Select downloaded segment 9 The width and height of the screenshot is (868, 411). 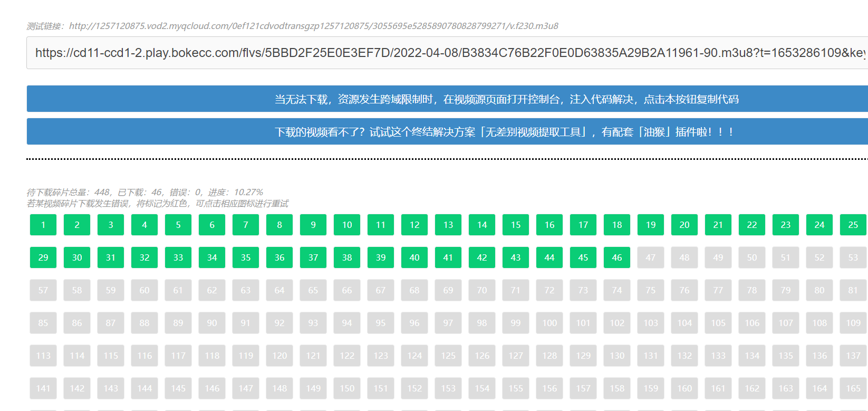313,225
